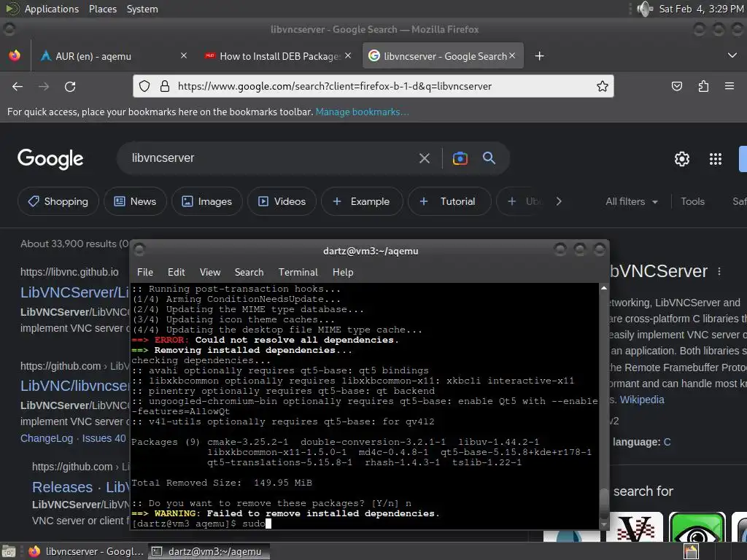Open the Firefox extensions puzzle icon
Screen dimensions: 747x560
click(703, 86)
